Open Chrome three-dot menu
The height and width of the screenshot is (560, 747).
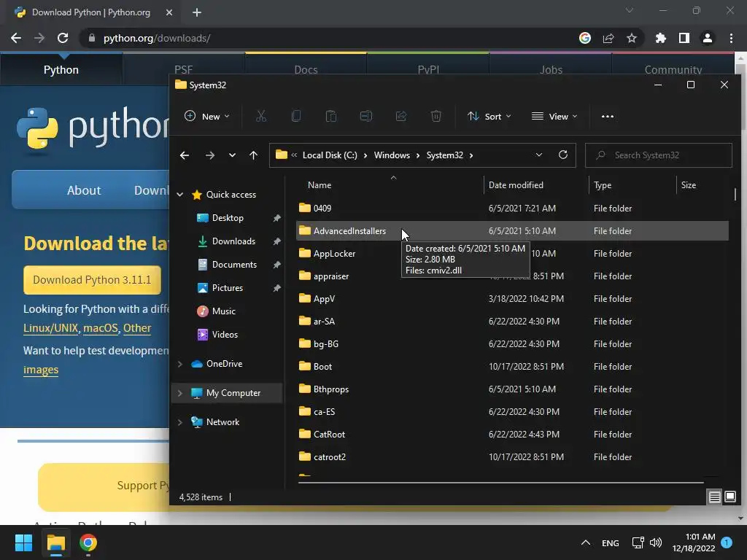click(731, 38)
